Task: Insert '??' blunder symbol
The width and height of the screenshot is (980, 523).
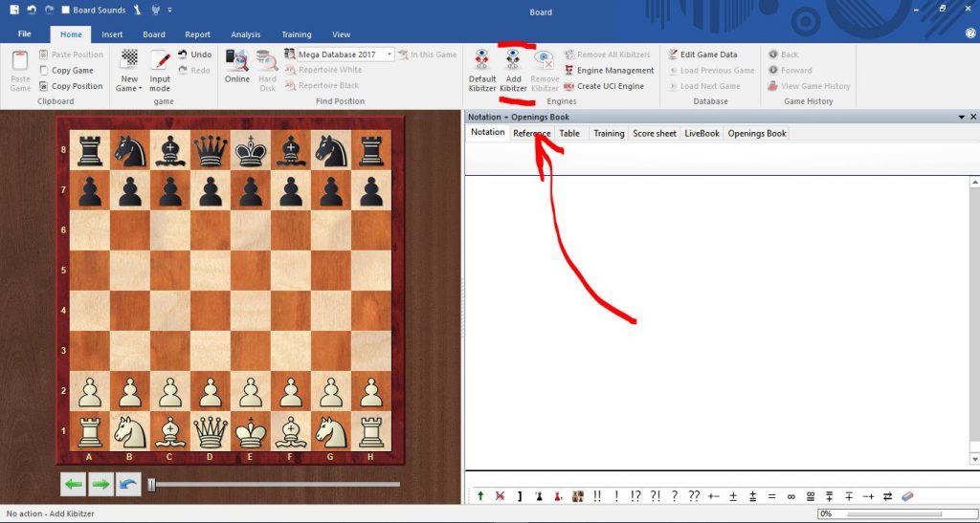Action: [694, 496]
